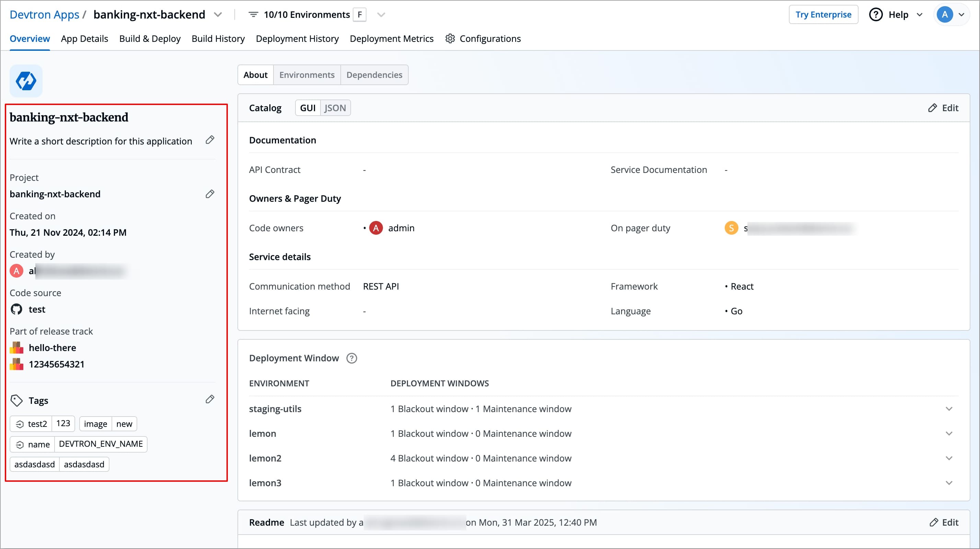Click the asdasdasd tag chip

pos(59,464)
